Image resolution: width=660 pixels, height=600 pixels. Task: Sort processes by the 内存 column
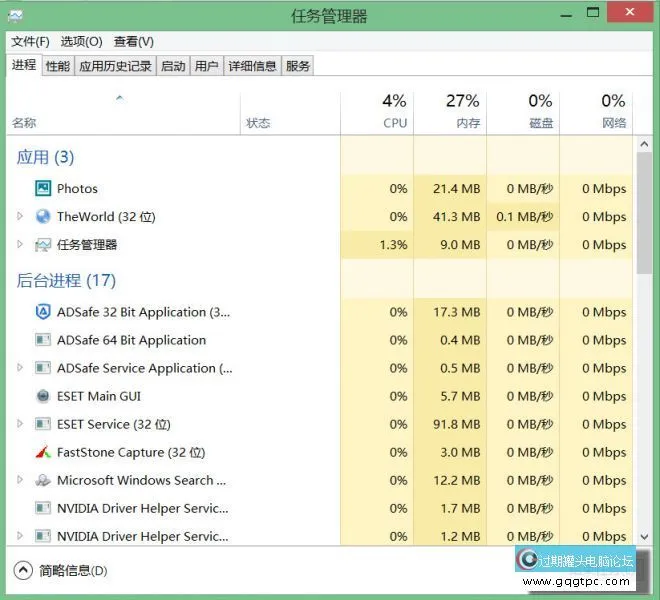point(462,112)
